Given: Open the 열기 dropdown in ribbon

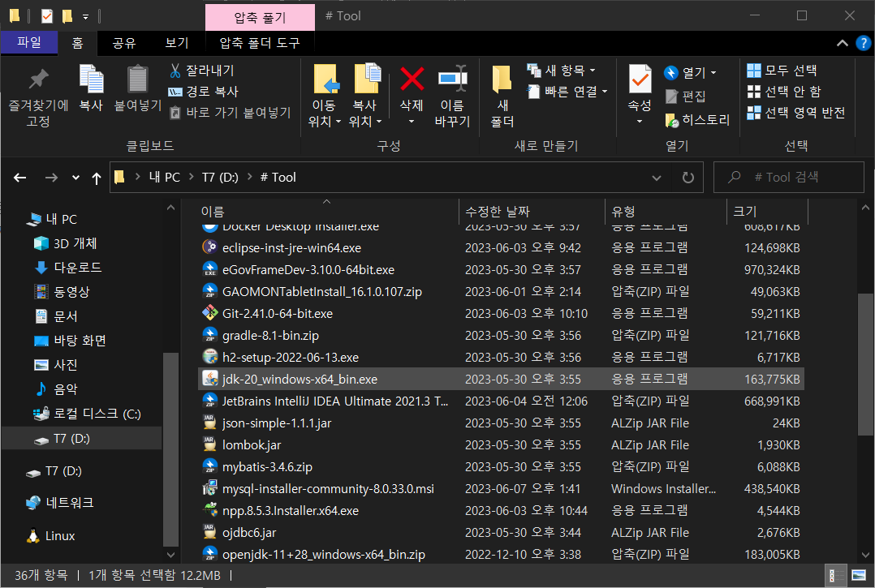Looking at the screenshot, I should click(x=690, y=72).
